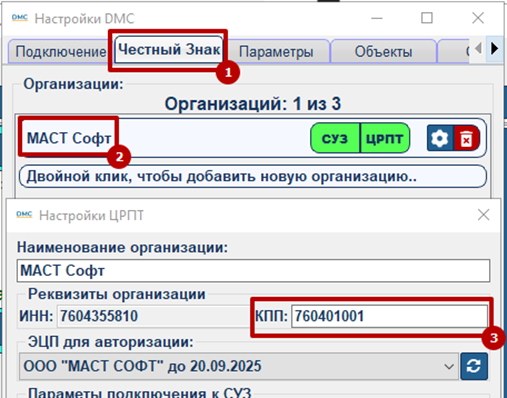Click the add new organization row
The width and height of the screenshot is (507, 398).
[x=253, y=176]
